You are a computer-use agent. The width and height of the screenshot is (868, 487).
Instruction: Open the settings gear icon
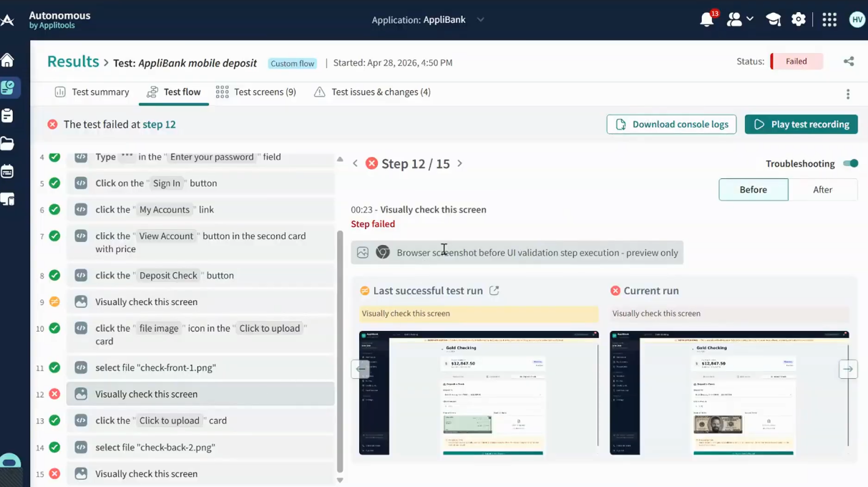(x=799, y=20)
